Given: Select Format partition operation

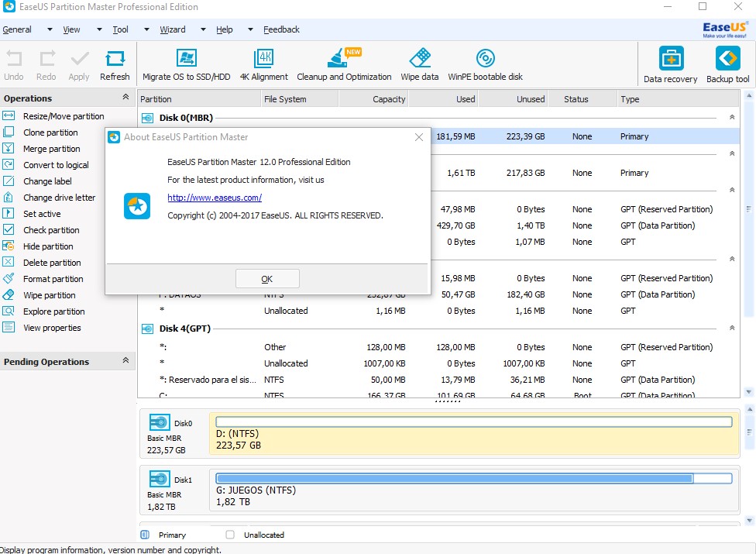Looking at the screenshot, I should (53, 279).
